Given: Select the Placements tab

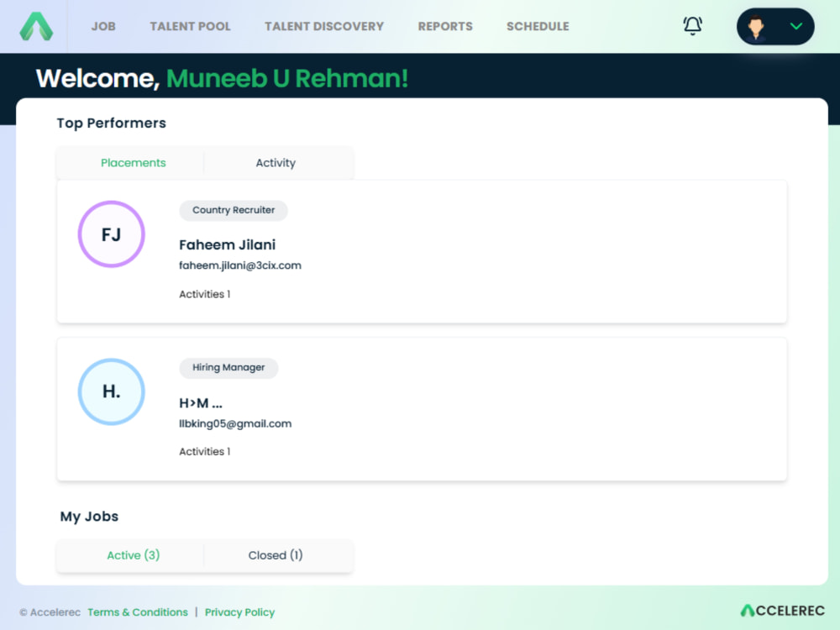Looking at the screenshot, I should pos(134,163).
